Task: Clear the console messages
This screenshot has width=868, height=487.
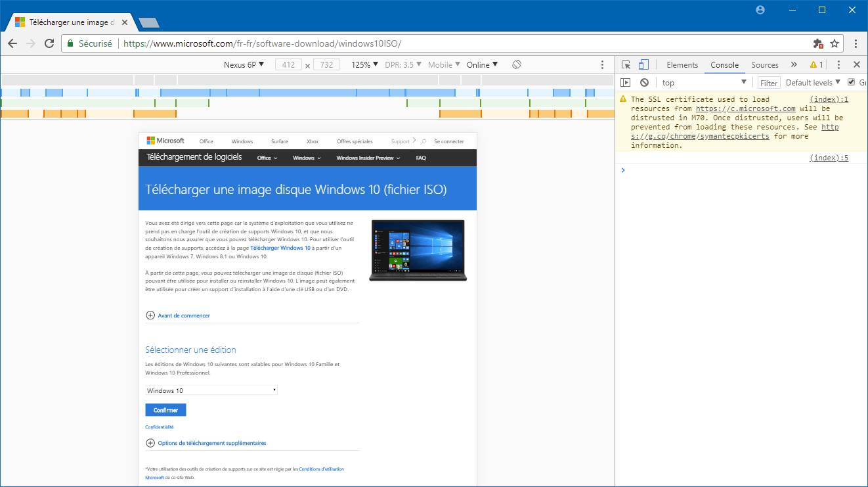Action: [x=644, y=82]
